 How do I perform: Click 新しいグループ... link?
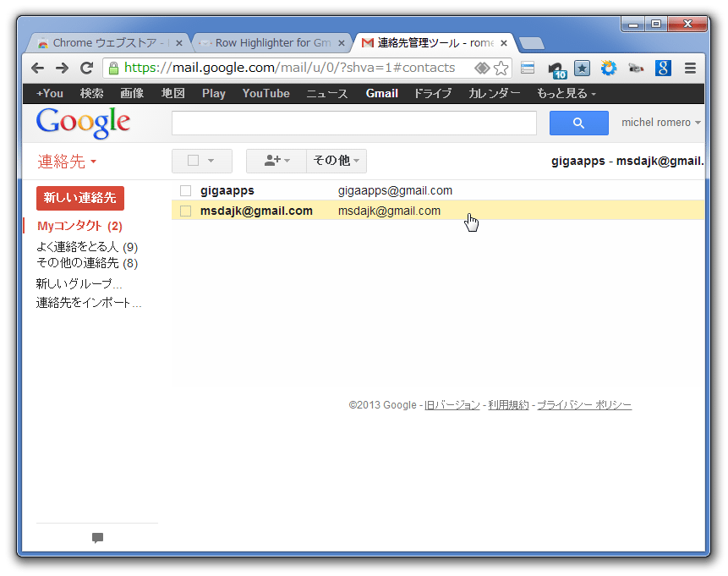click(79, 283)
